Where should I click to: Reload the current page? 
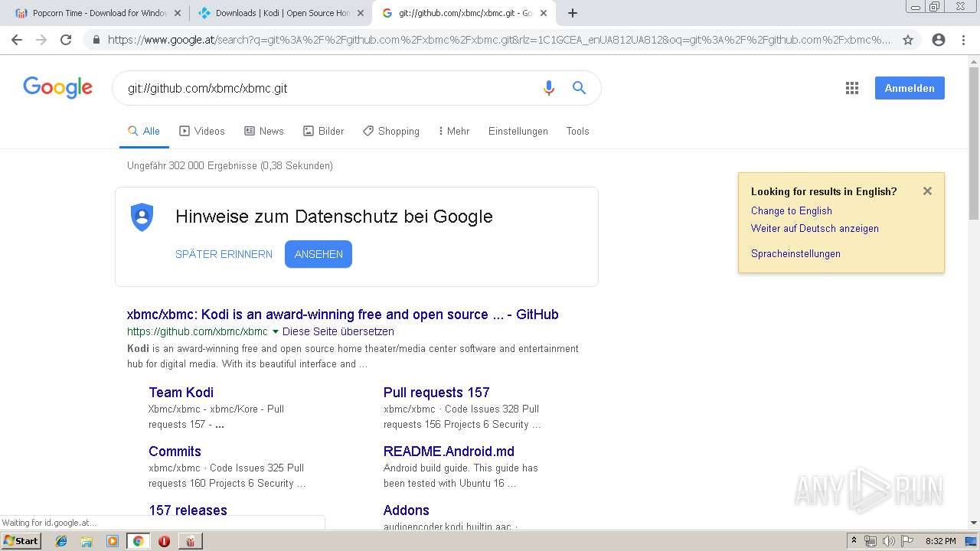66,40
